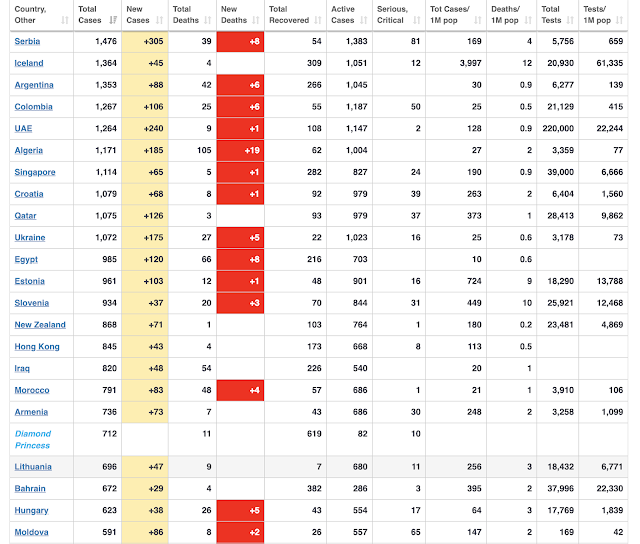Click the Total Deaths column header text

coord(186,14)
